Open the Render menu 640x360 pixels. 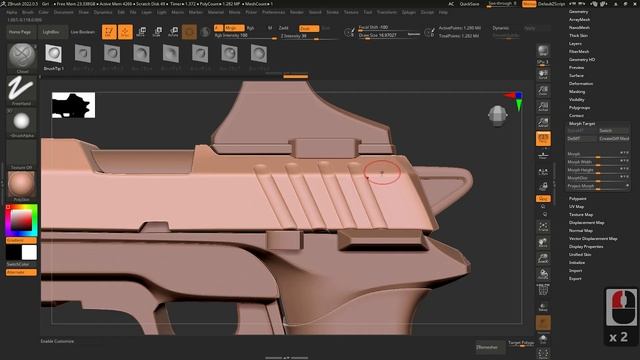click(297, 12)
